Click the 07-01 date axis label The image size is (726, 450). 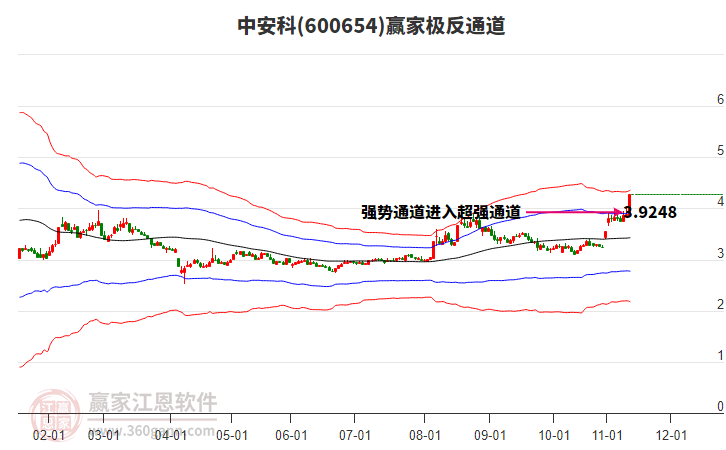pyautogui.click(x=355, y=435)
